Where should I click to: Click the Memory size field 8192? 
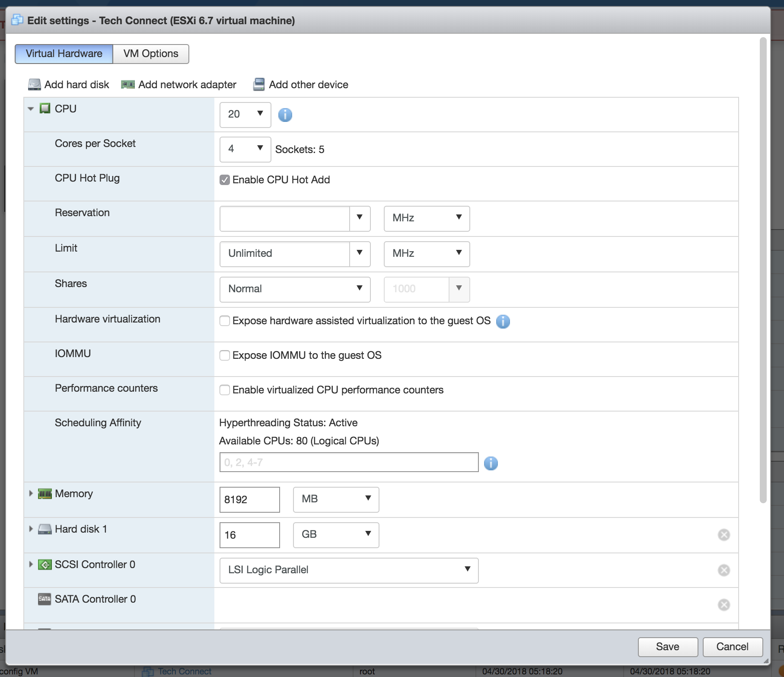tap(249, 500)
